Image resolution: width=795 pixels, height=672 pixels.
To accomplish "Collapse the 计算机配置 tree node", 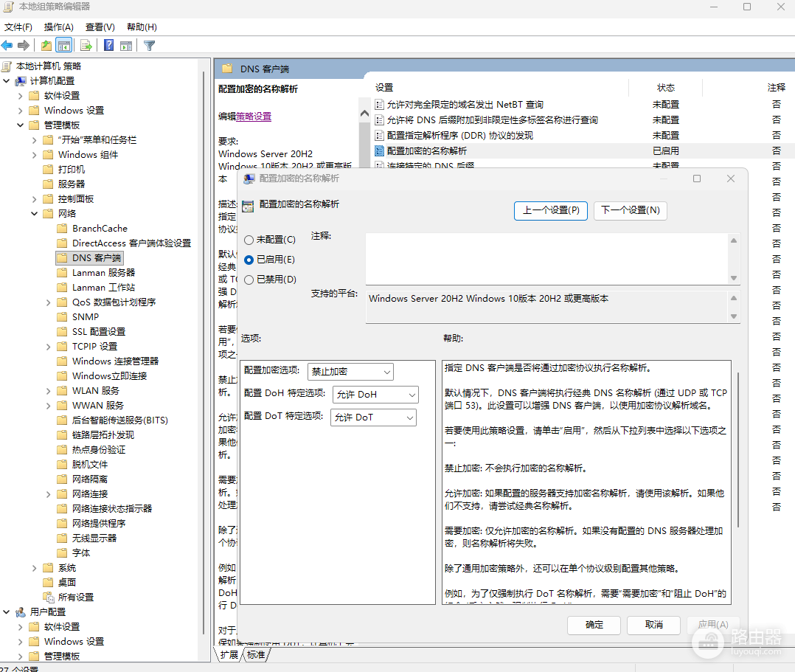I will (x=6, y=81).
